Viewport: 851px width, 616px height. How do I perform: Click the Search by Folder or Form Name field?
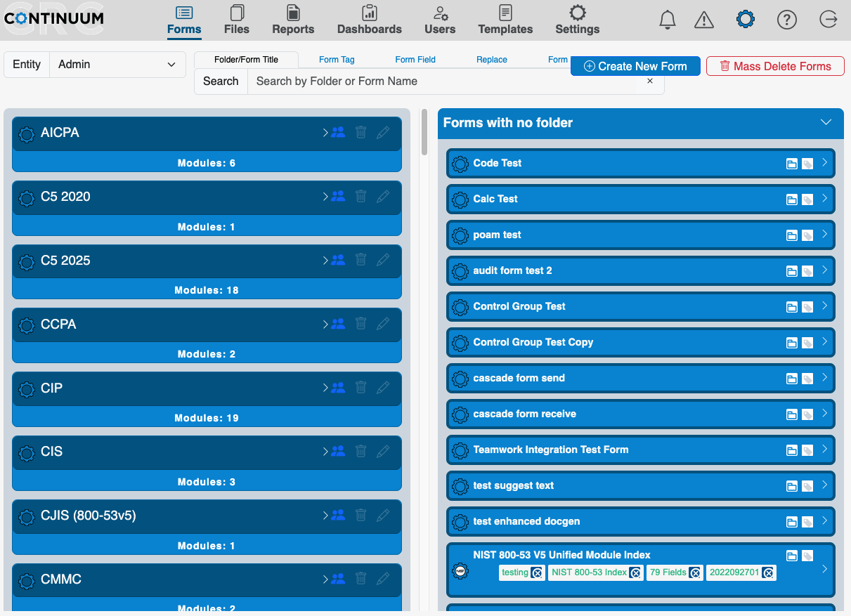tap(443, 81)
